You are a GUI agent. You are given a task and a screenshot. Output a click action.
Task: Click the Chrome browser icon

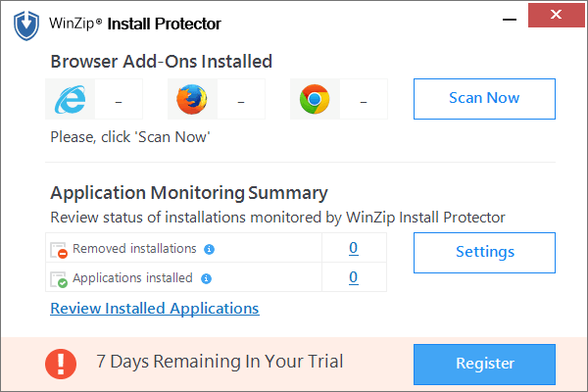tap(315, 99)
